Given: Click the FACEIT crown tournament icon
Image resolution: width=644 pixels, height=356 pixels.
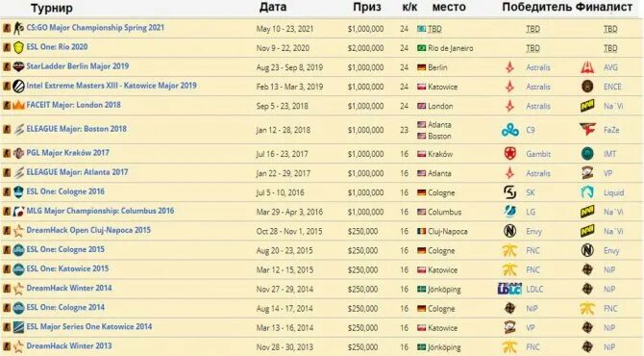Looking at the screenshot, I should pos(18,105).
